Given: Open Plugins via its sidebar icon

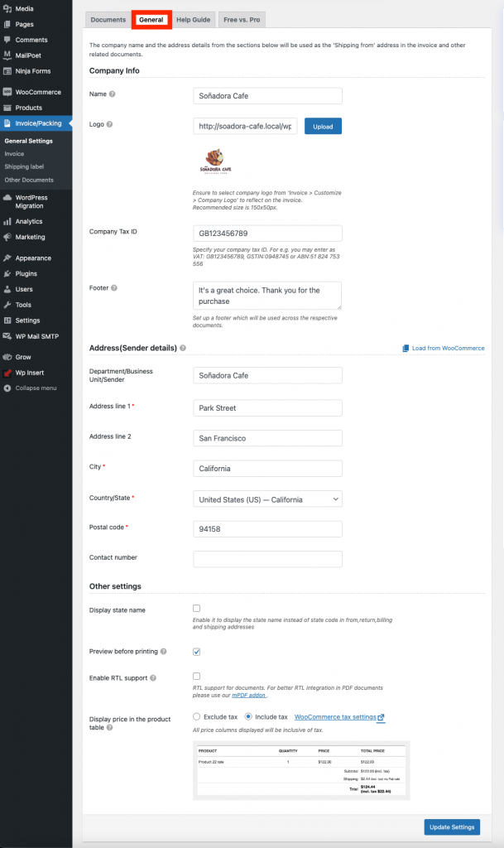Looking at the screenshot, I should (x=7, y=273).
